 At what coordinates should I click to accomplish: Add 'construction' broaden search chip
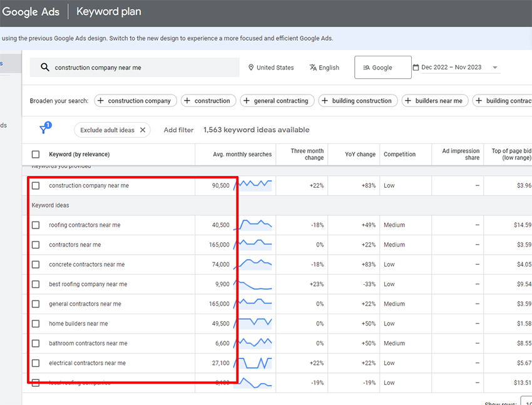[208, 101]
